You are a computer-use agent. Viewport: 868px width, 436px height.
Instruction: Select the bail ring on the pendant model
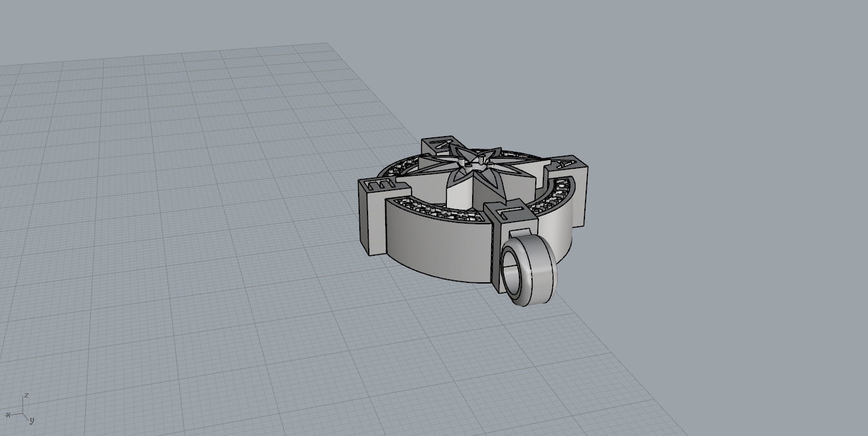528,271
